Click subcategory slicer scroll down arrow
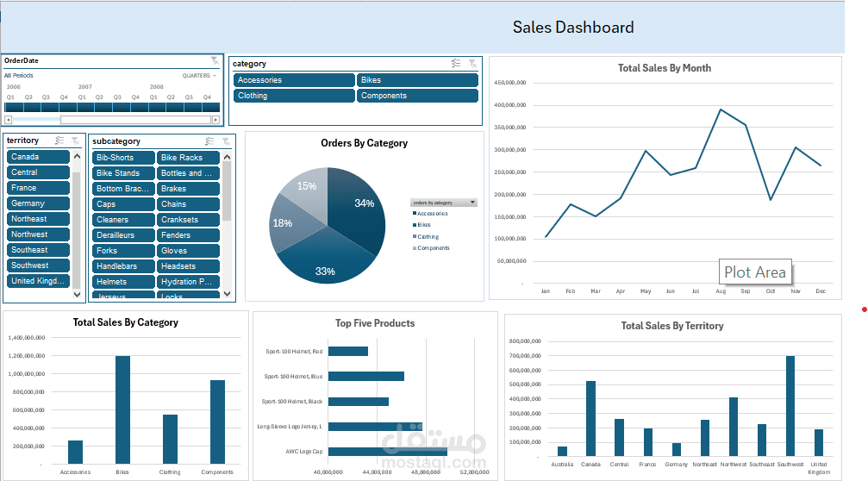This screenshot has width=868, height=481. [227, 294]
